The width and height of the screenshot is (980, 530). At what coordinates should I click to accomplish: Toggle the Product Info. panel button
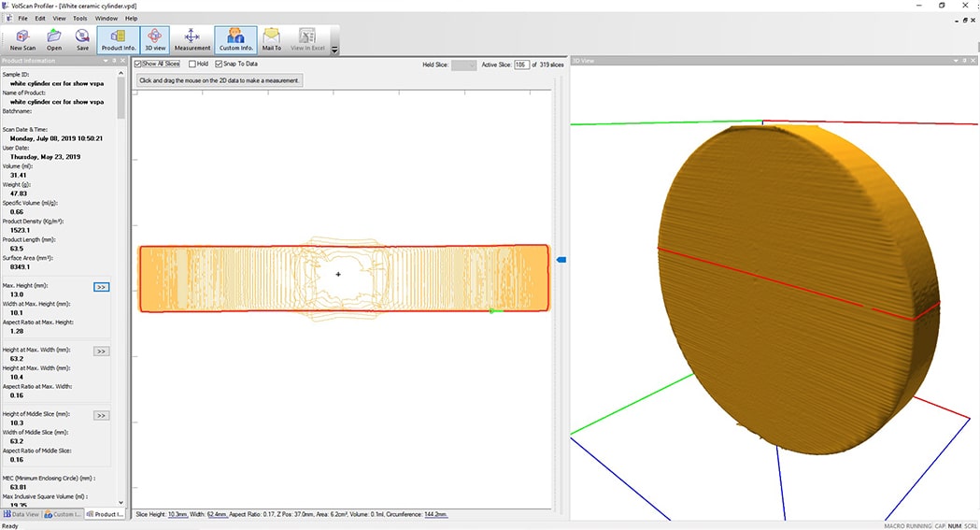pos(119,38)
